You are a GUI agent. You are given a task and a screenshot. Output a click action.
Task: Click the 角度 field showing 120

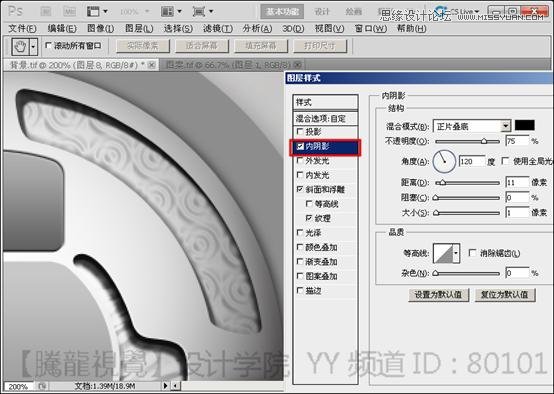[x=472, y=161]
